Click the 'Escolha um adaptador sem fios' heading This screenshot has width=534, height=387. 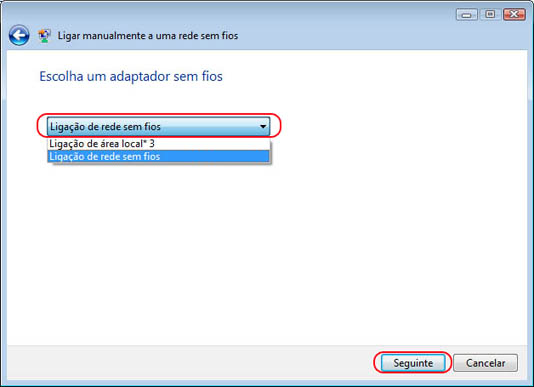coord(131,76)
